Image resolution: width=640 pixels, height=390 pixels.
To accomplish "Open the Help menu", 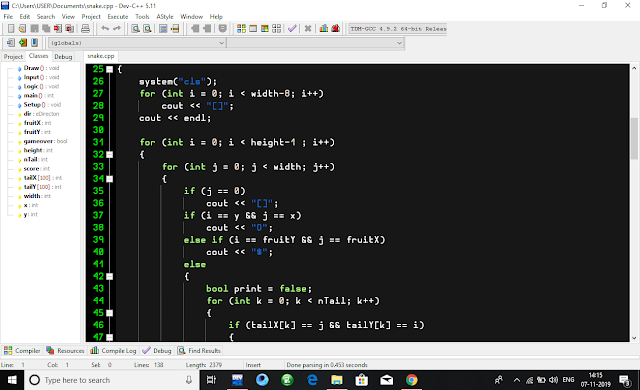I will click(x=216, y=17).
